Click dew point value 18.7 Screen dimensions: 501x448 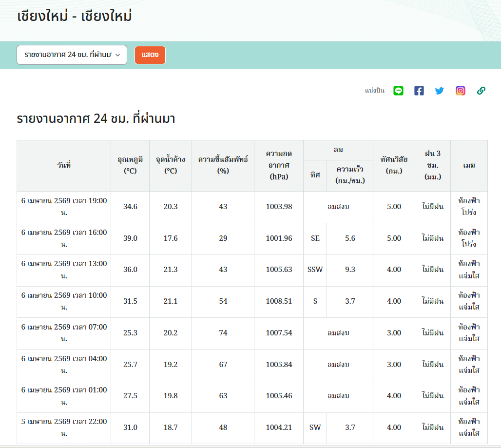(x=171, y=428)
